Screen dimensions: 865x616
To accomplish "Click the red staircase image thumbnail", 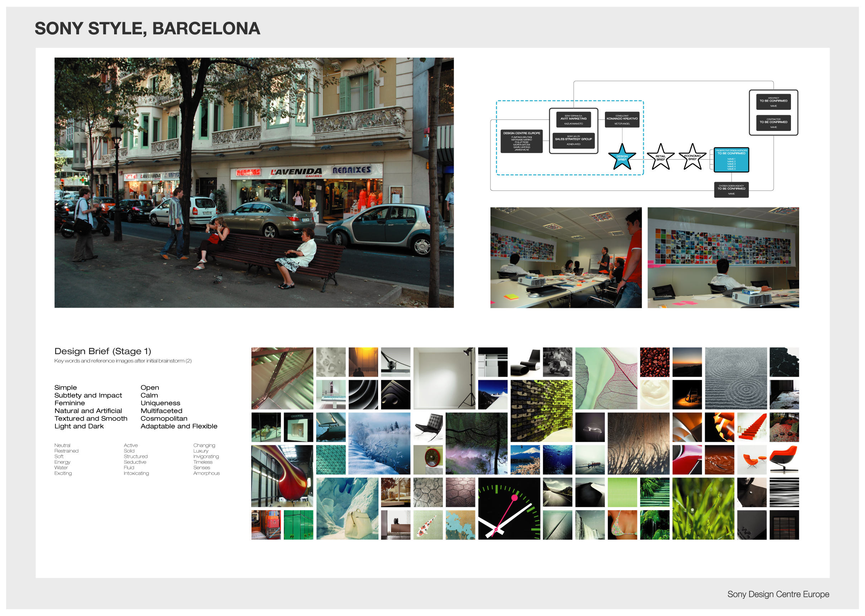I will (752, 427).
